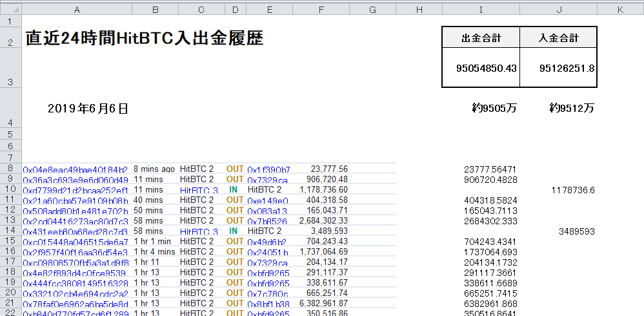Select value 23777.56471
The image size is (644, 316).
(x=490, y=169)
